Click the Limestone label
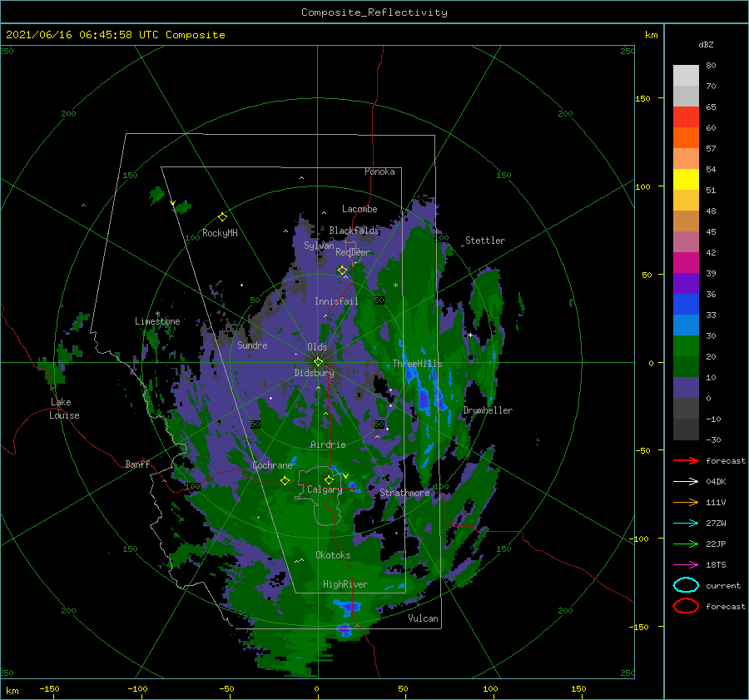 (157, 321)
